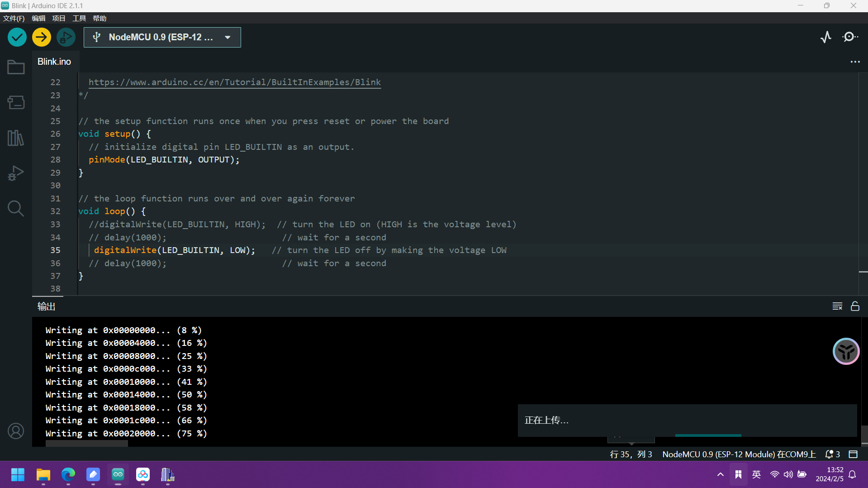Open the Windows Start menu
The height and width of the screenshot is (488, 868).
pos(18,474)
